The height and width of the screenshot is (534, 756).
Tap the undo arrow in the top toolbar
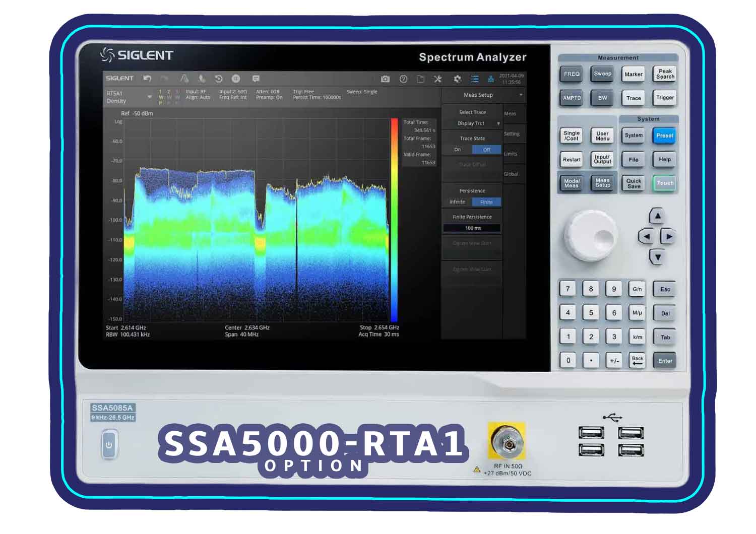point(147,79)
